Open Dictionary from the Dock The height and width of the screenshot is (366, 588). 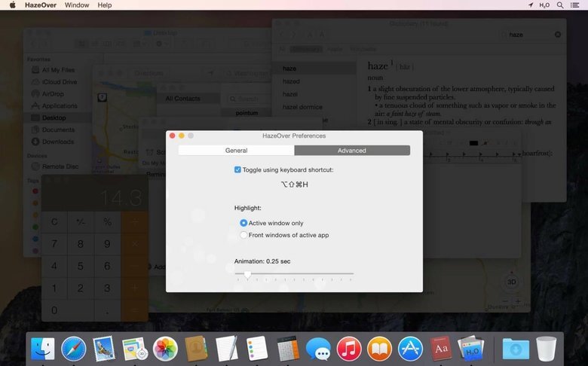[x=441, y=349]
